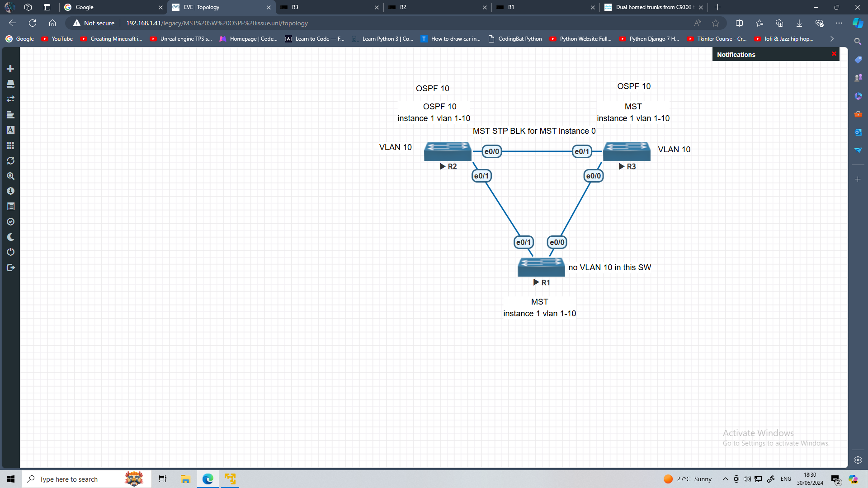868x488 pixels.
Task: Click the browser address bar URL
Action: (x=217, y=23)
